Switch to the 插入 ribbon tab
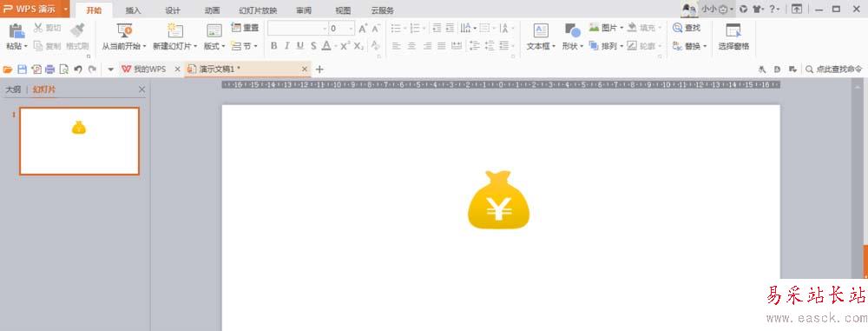This screenshot has width=868, height=331. tap(134, 10)
